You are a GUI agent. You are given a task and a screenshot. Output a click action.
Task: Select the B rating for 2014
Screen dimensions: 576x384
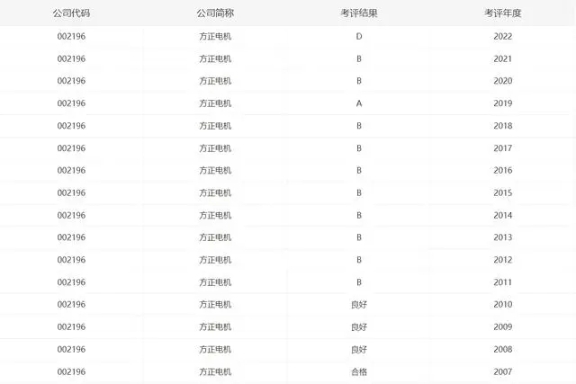pos(359,215)
